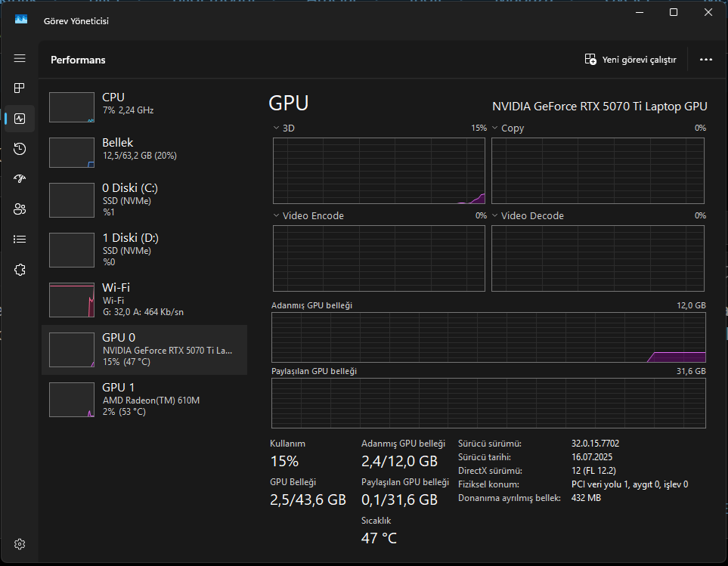
Task: Click the GPU name 'NVIDIA GeForce RTX 5070 Ti Laptop GPU'
Action: pyautogui.click(x=599, y=107)
